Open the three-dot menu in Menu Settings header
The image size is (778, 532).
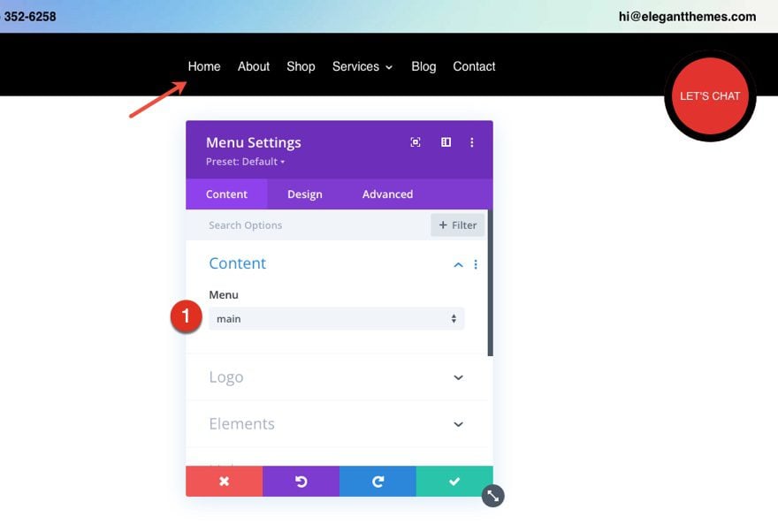click(472, 142)
